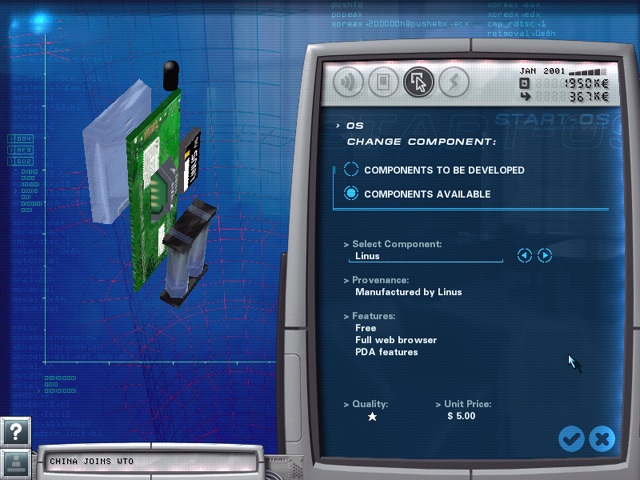Open help with the question mark icon
The height and width of the screenshot is (480, 640).
pos(15,432)
